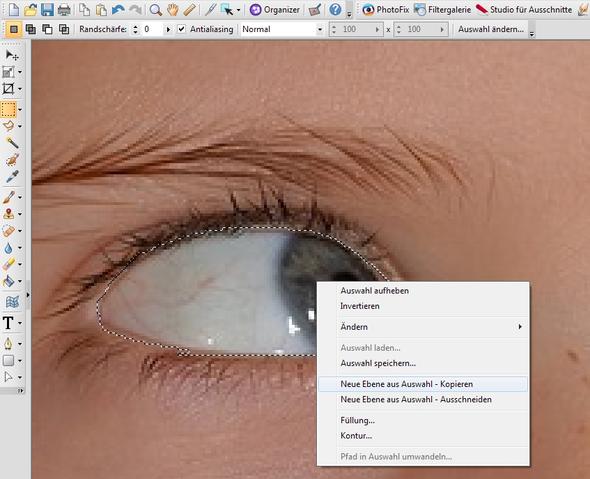Open the Randschärfe value slider arrow
This screenshot has height=479, width=590.
(x=168, y=29)
